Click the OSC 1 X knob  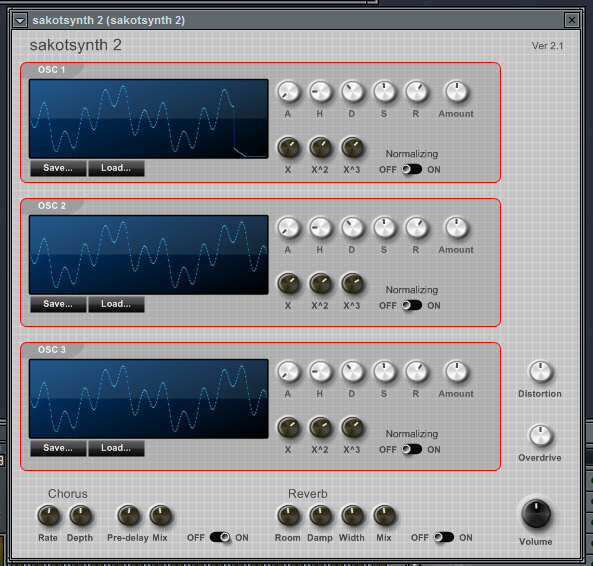(288, 147)
